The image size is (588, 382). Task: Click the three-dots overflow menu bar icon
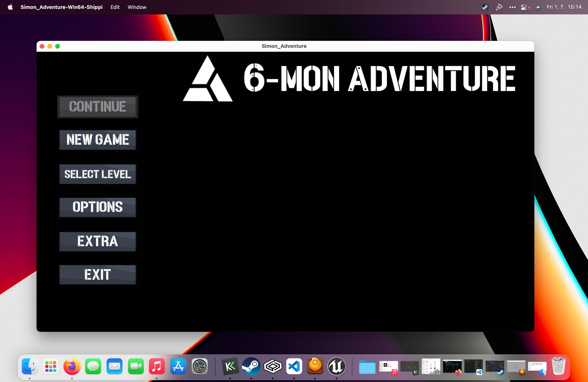coord(512,7)
